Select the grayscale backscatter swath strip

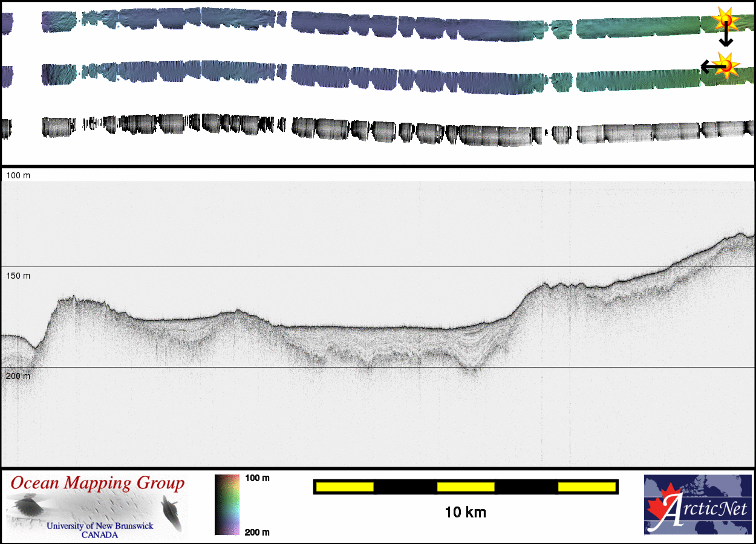point(375,130)
